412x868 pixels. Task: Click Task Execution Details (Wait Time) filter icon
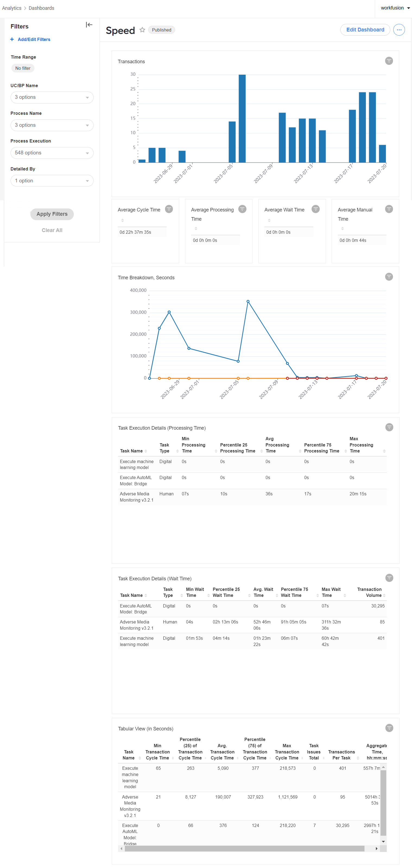click(389, 578)
